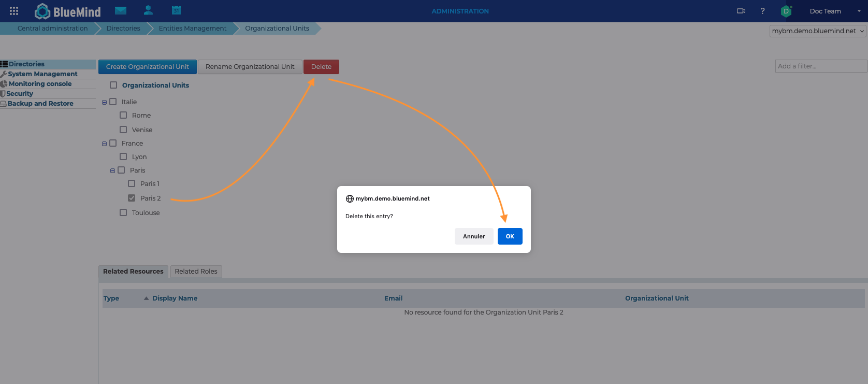868x384 pixels.
Task: Open the help question mark icon
Action: (762, 11)
